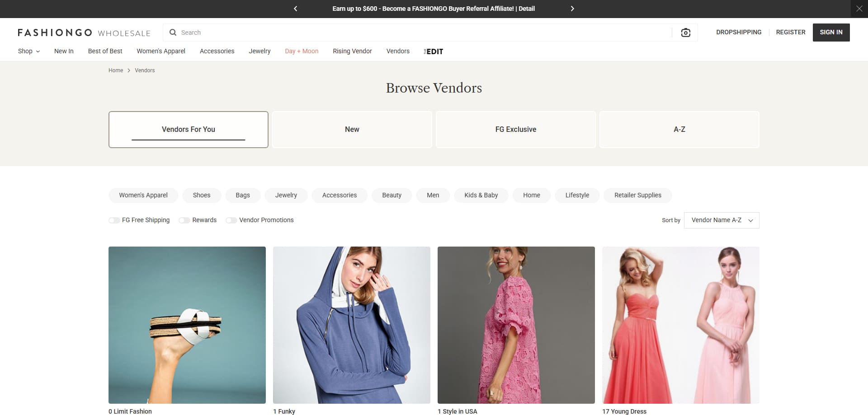The width and height of the screenshot is (868, 415).
Task: Open the referral affiliate Detail banner link
Action: [527, 9]
